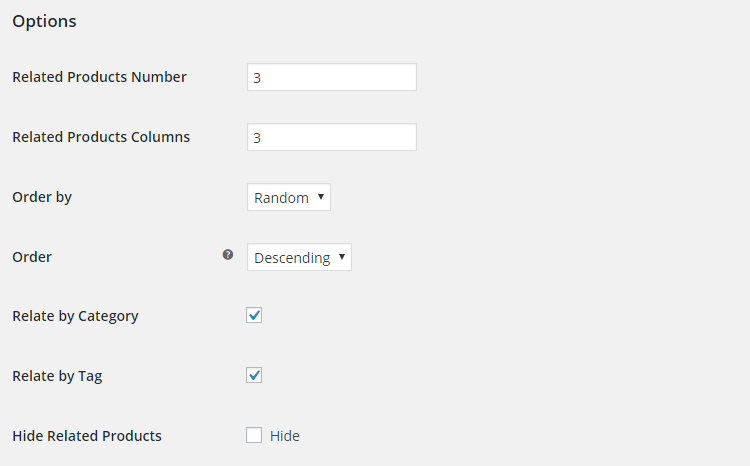Focus the Related Products Number field
Screen dimensions: 750x466
tap(331, 77)
